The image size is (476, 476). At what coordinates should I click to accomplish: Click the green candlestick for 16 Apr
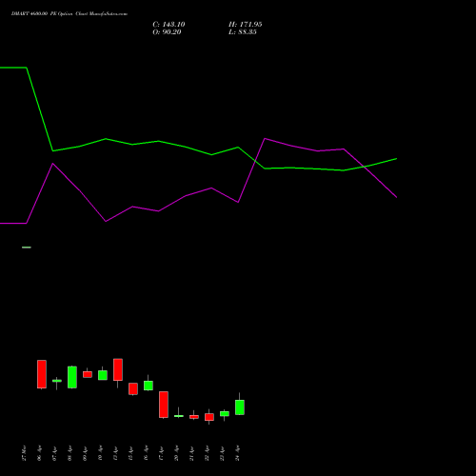[x=149, y=386]
